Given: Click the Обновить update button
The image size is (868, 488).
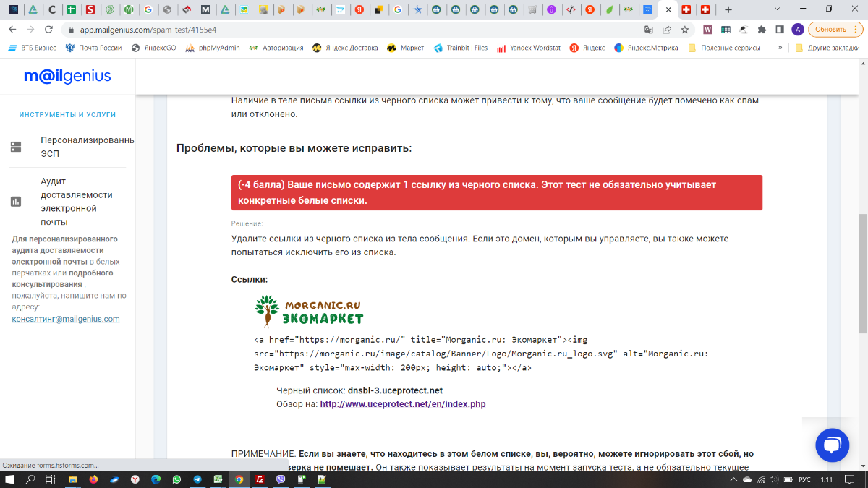Looking at the screenshot, I should click(x=832, y=30).
